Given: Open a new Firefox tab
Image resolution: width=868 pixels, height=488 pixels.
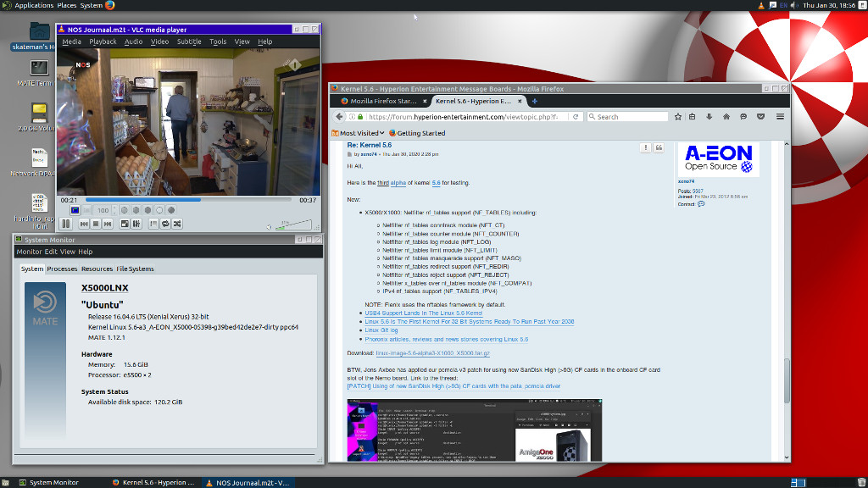Looking at the screenshot, I should 535,102.
